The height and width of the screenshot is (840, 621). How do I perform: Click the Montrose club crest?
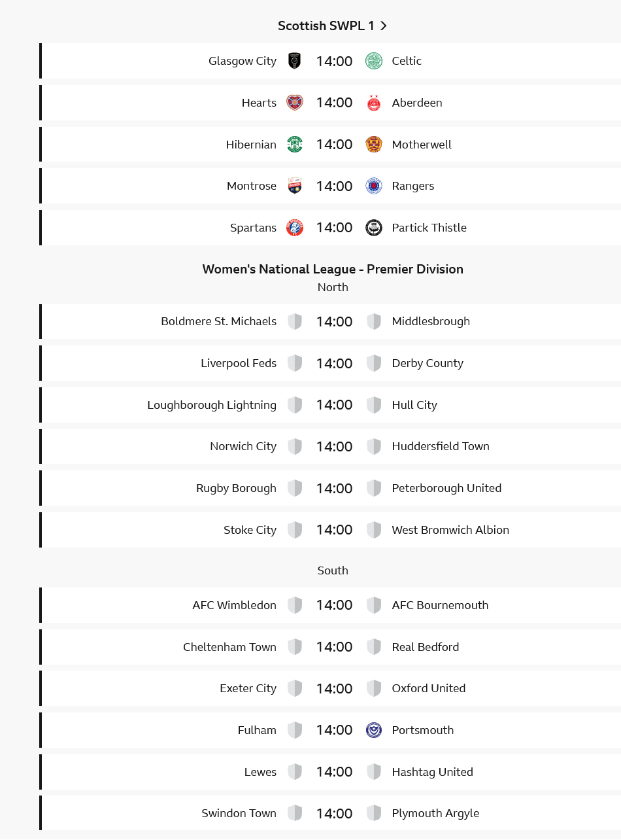coord(295,186)
